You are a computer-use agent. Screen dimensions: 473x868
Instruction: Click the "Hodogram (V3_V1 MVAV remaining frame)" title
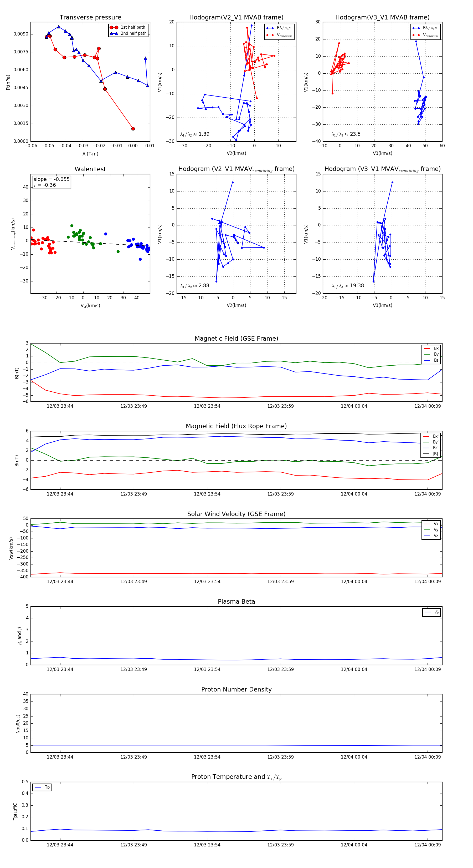pyautogui.click(x=382, y=169)
